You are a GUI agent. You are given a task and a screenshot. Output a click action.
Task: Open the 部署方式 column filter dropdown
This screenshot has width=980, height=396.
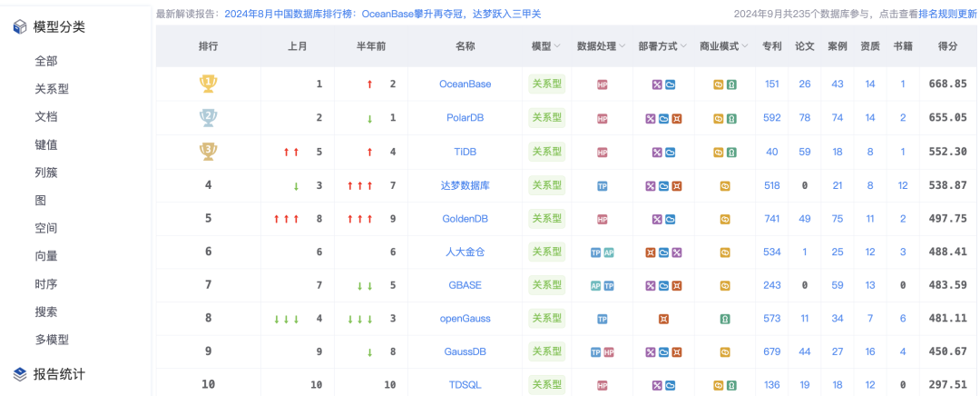pyautogui.click(x=684, y=46)
